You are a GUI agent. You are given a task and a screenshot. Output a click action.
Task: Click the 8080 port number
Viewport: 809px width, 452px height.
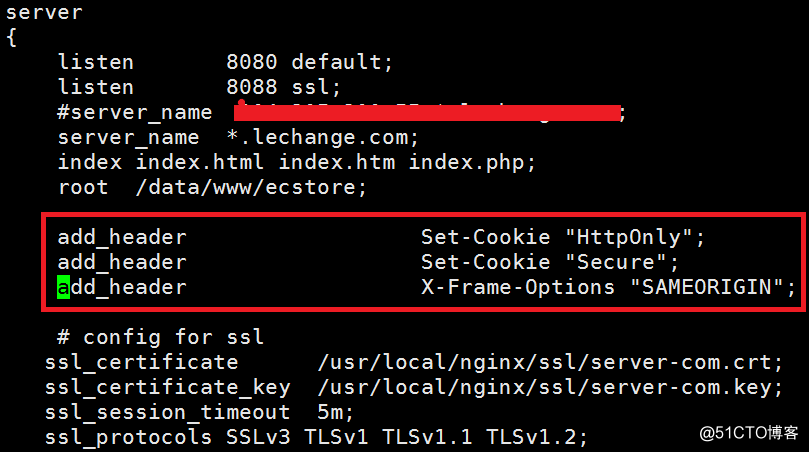pos(252,62)
